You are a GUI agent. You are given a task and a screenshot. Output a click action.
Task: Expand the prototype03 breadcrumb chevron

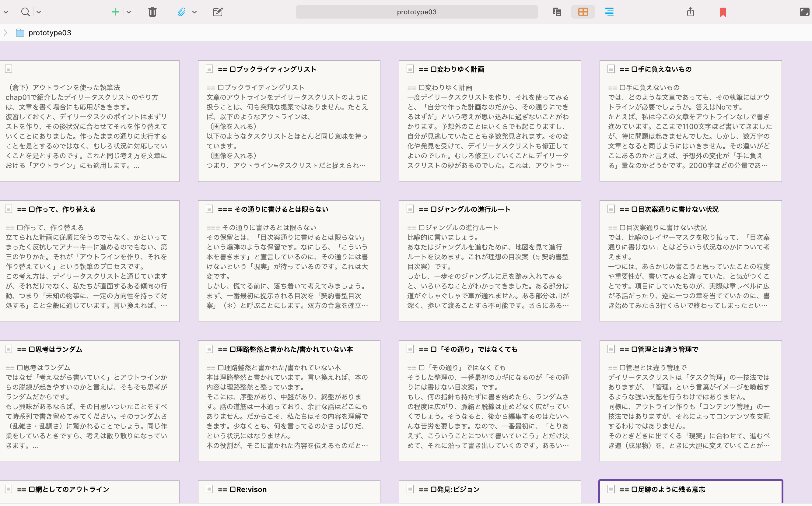coord(5,33)
